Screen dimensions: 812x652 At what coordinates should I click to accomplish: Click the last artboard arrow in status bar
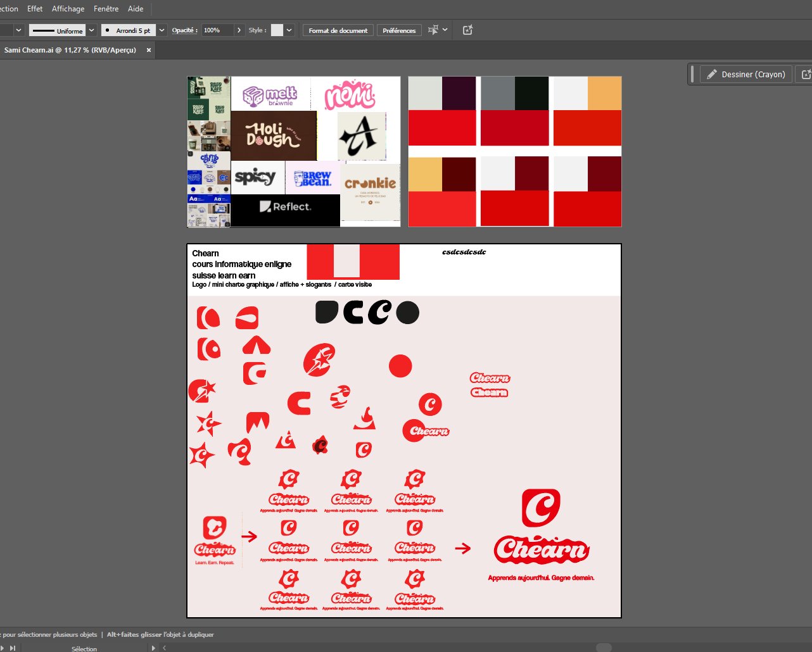click(x=13, y=648)
